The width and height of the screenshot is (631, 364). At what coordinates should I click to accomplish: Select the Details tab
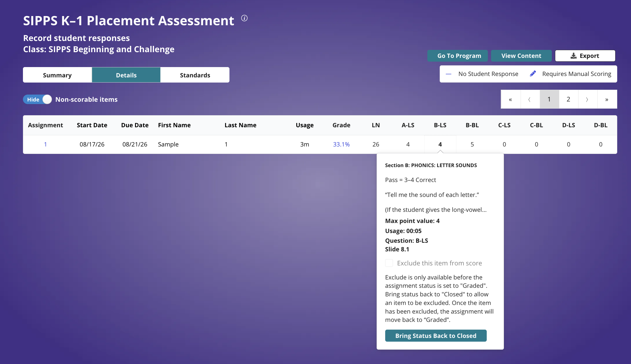pos(126,75)
